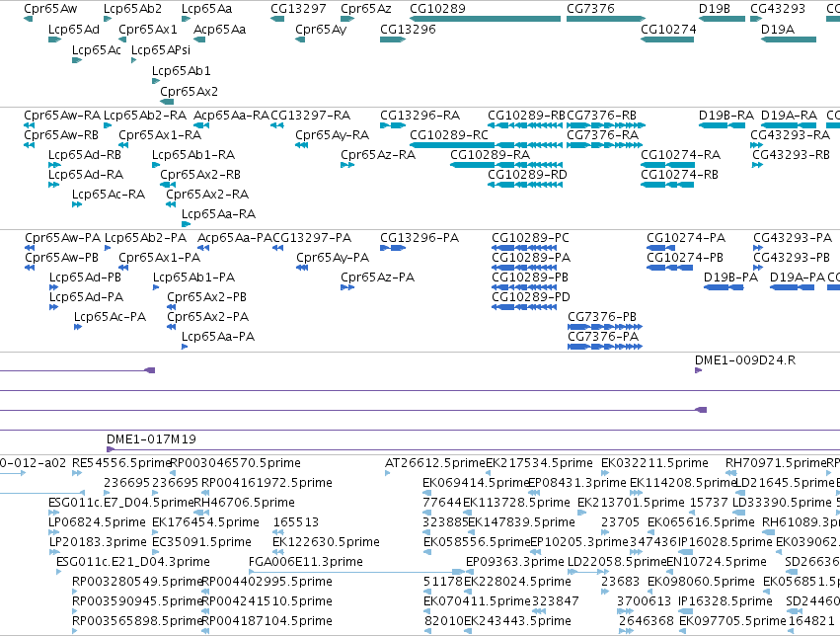Screen dimensions: 840x636
Task: Select the CG7376 gene feature
Action: pyautogui.click(x=606, y=19)
